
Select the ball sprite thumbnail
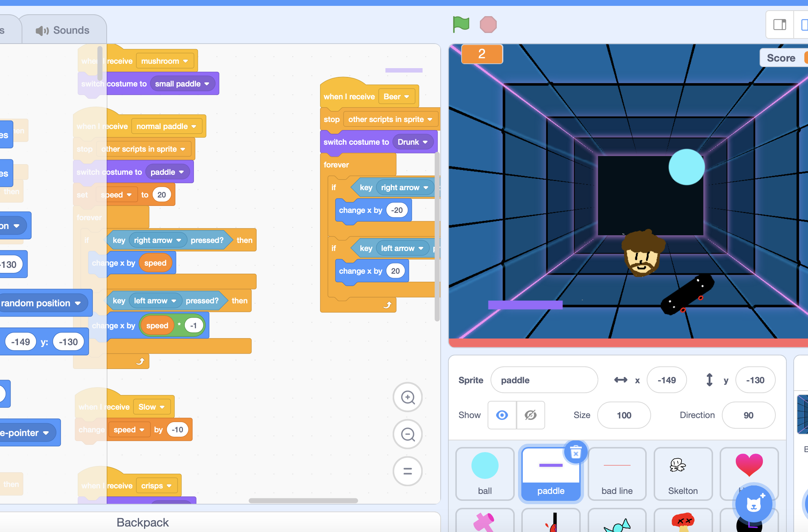[485, 473]
